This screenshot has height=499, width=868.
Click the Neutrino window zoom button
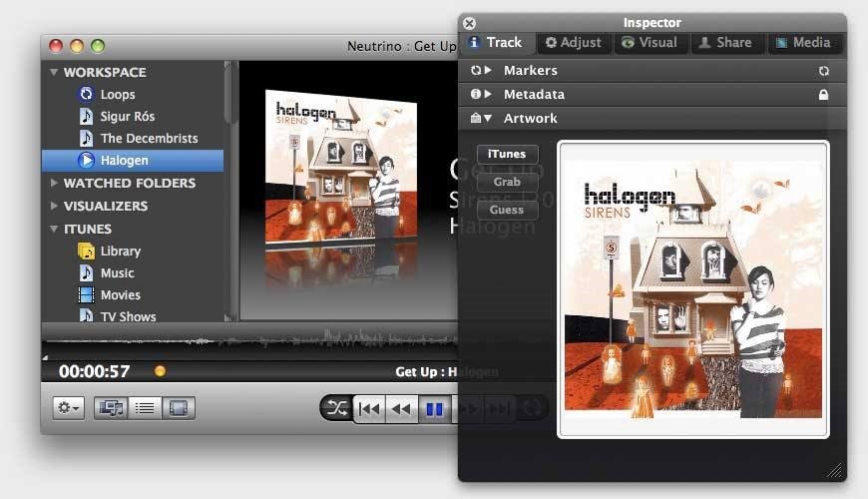click(98, 46)
